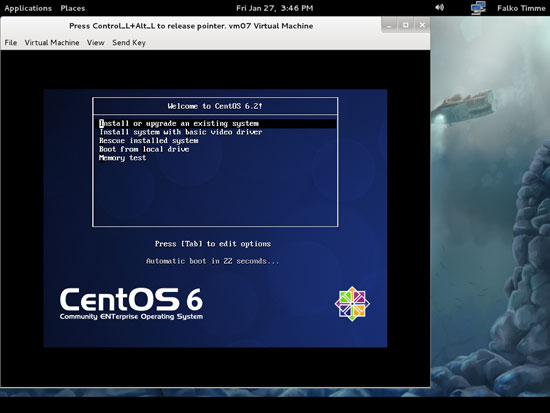Open the Applications menu in top panel
The image size is (550, 413).
tap(28, 8)
